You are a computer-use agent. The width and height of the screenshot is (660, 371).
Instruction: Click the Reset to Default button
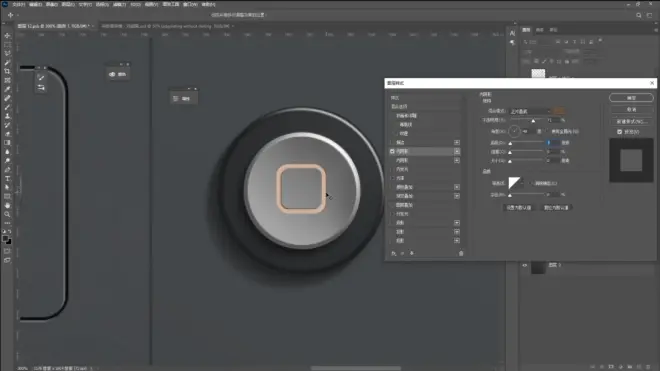(556, 208)
